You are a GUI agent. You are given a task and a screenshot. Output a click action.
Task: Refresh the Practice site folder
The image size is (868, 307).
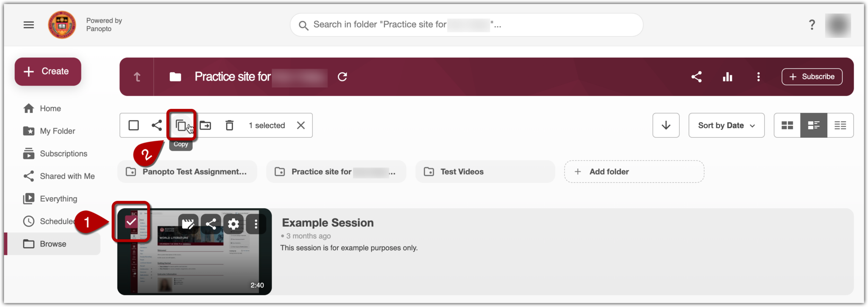click(342, 77)
